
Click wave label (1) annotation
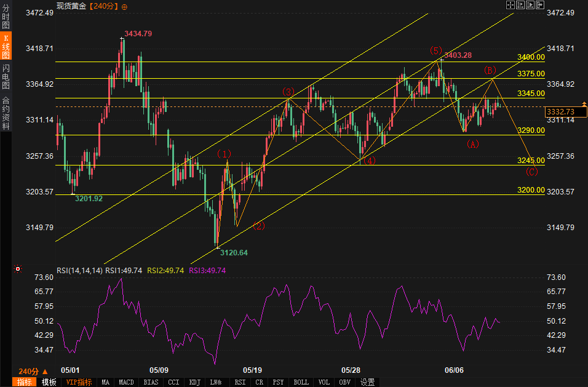[x=224, y=154]
